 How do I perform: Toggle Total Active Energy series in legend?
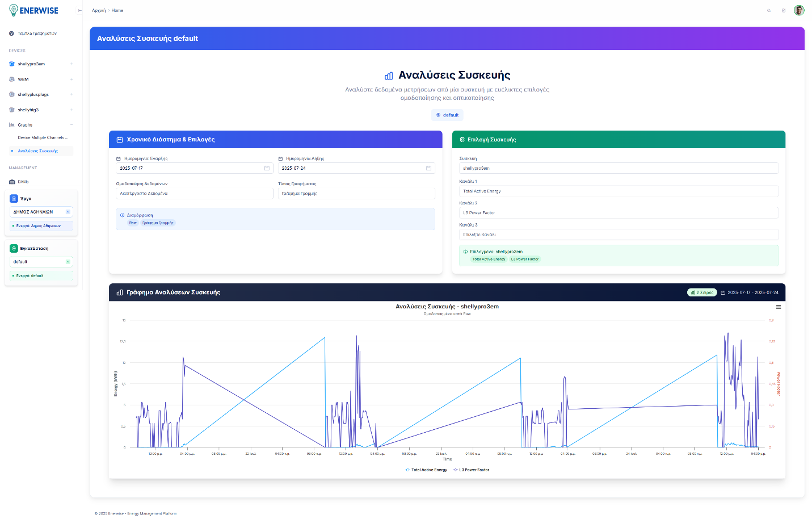(x=426, y=470)
